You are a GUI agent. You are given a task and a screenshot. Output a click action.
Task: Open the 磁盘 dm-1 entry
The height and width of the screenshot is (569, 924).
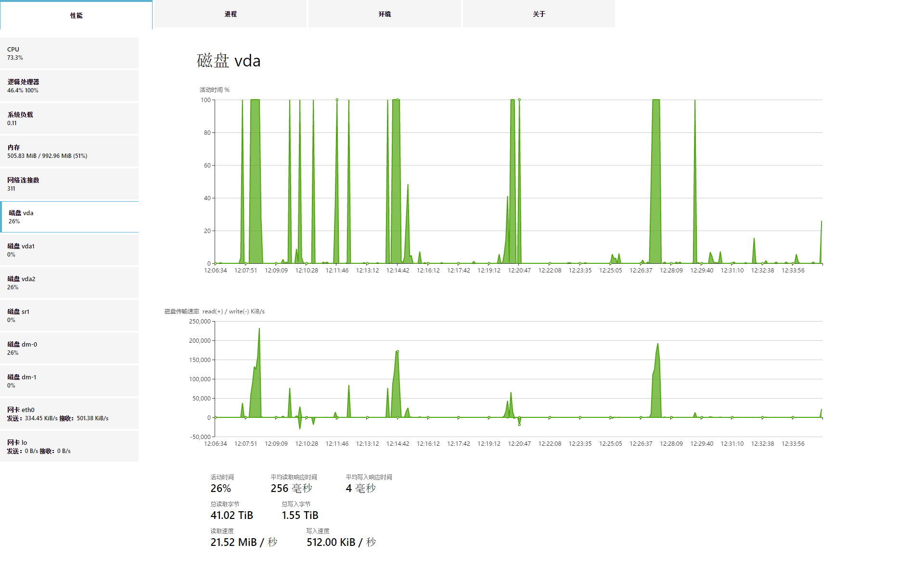point(69,381)
